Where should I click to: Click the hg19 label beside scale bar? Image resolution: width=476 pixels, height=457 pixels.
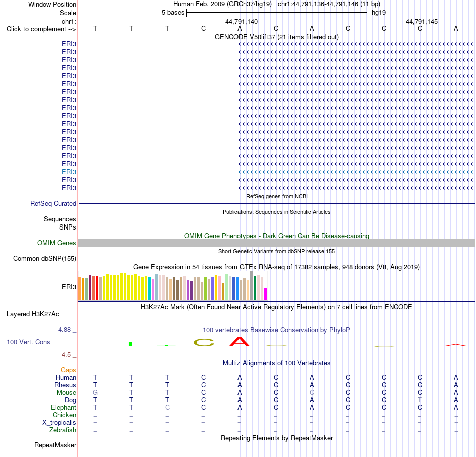pos(379,13)
